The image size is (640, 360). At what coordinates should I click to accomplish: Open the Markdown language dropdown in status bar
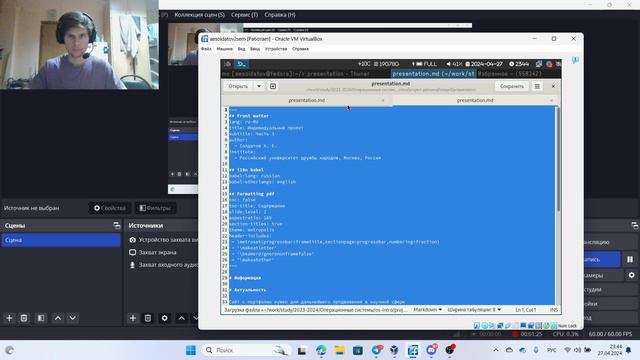(427, 310)
